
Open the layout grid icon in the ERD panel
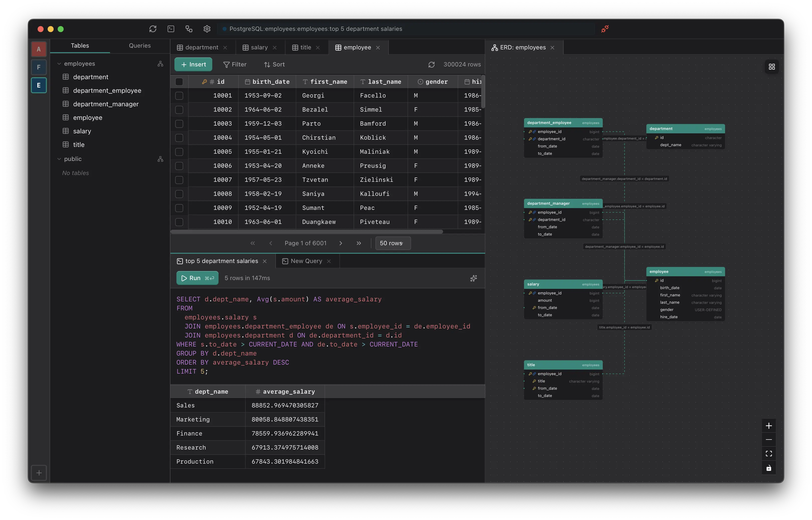coord(772,66)
